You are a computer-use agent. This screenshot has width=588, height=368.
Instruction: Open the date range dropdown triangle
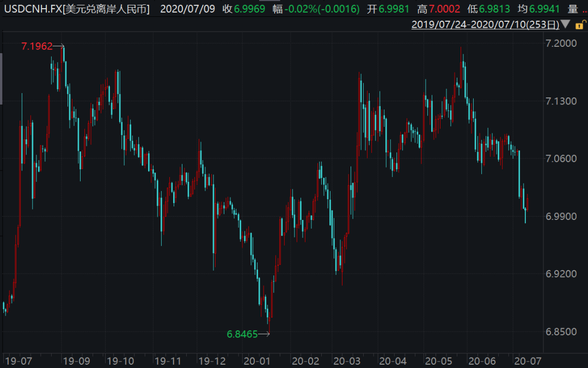click(x=566, y=24)
